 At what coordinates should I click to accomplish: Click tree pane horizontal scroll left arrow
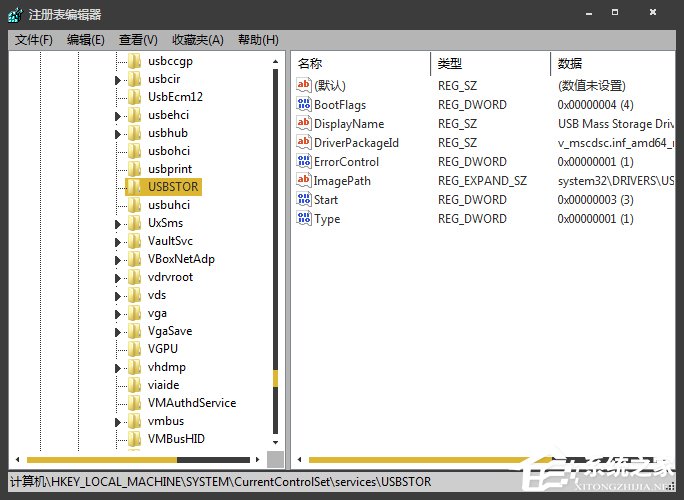[x=17, y=459]
